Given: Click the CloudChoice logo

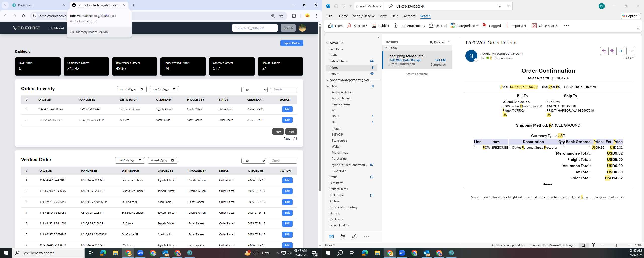Looking at the screenshot, I should (26, 28).
